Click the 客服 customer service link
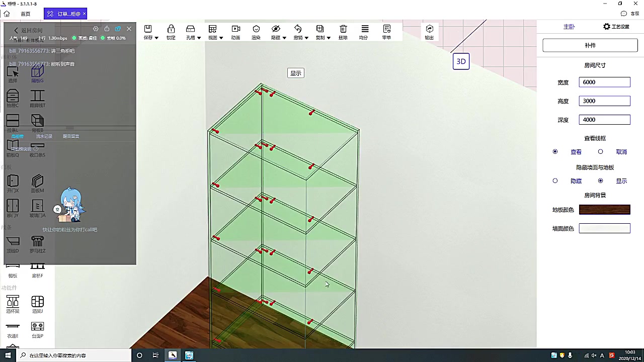Screen dimensions: 644x362 630,14
